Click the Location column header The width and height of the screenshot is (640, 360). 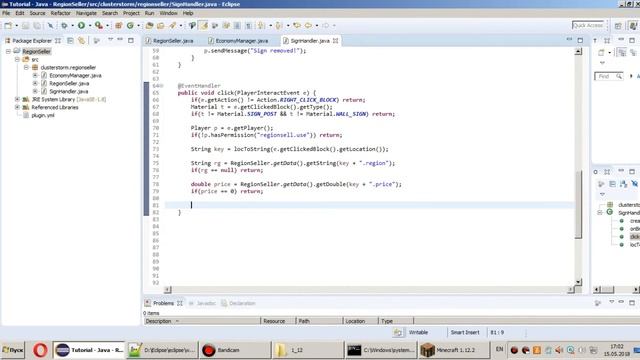click(360, 321)
